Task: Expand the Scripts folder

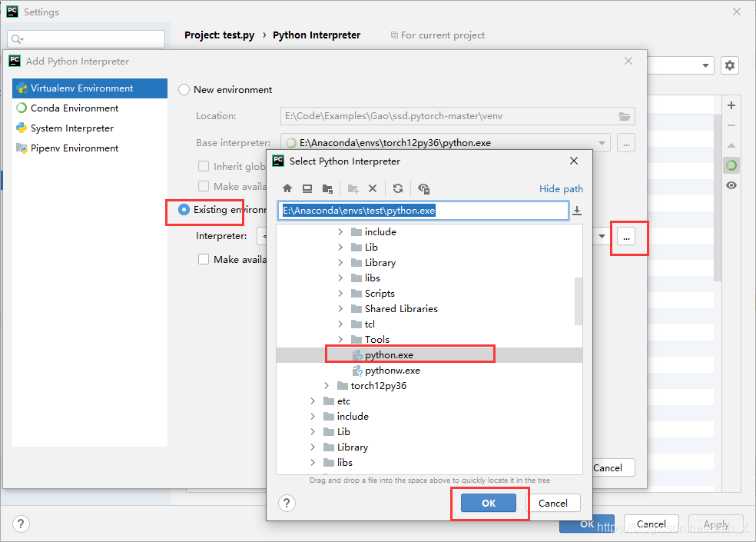Action: (x=340, y=294)
